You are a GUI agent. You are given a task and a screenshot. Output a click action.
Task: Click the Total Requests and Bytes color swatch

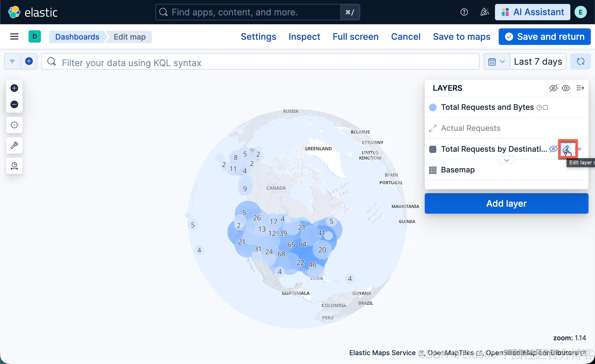tap(433, 107)
